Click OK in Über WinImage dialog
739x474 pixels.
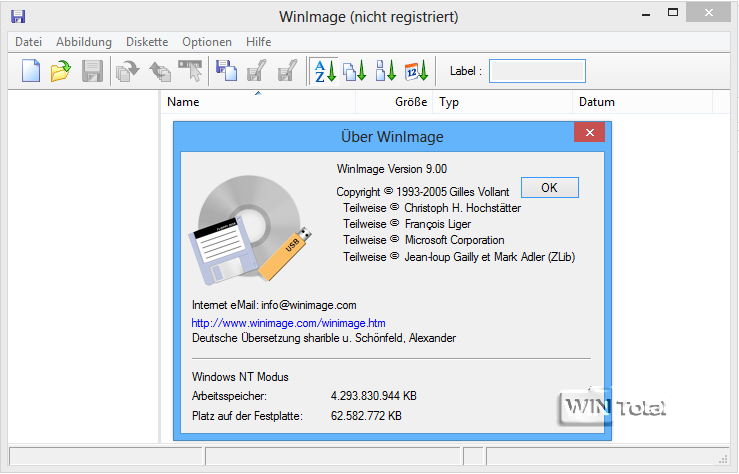tap(550, 188)
